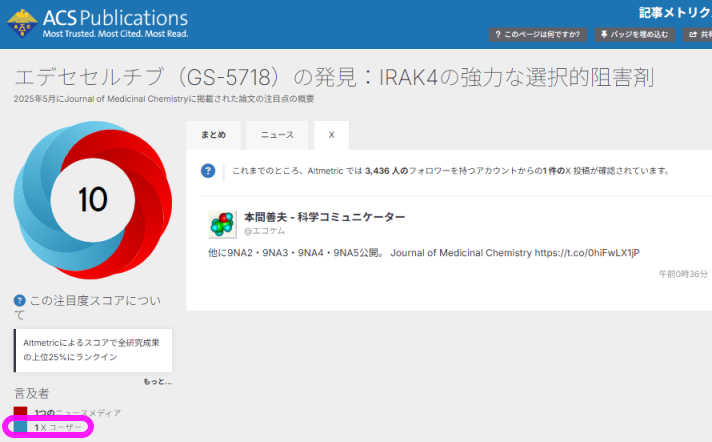Viewport: 712px width, 442px height.
Task: Click the バッジを埋め込む button
Action: (x=635, y=35)
